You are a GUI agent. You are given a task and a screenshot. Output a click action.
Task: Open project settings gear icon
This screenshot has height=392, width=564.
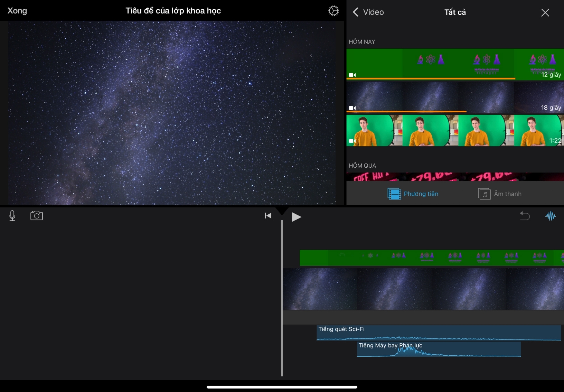(x=333, y=11)
